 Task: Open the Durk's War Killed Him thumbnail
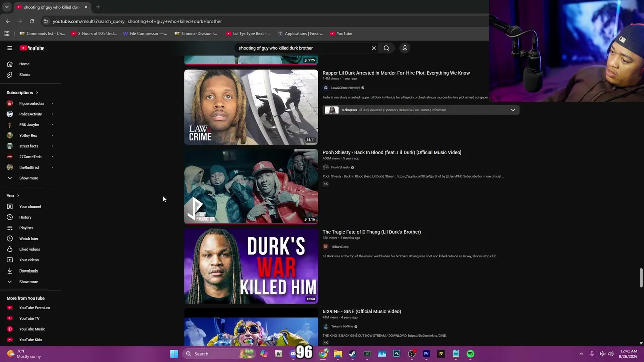[251, 266]
